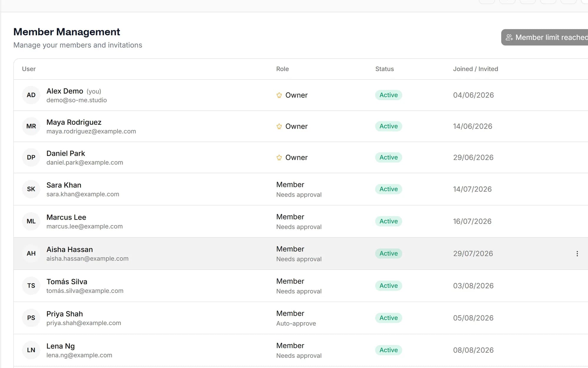The image size is (588, 368).
Task: Click the Active badge for Alex Demo
Action: pyautogui.click(x=388, y=95)
